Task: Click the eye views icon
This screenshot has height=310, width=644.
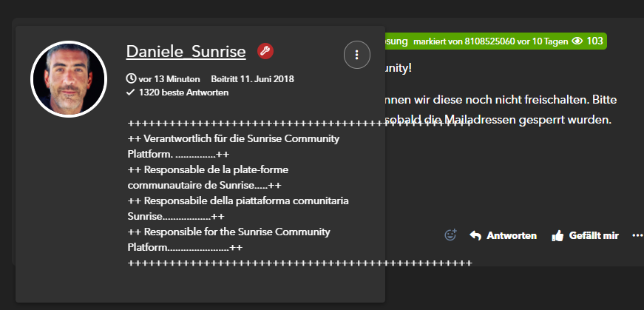Action: [x=577, y=41]
